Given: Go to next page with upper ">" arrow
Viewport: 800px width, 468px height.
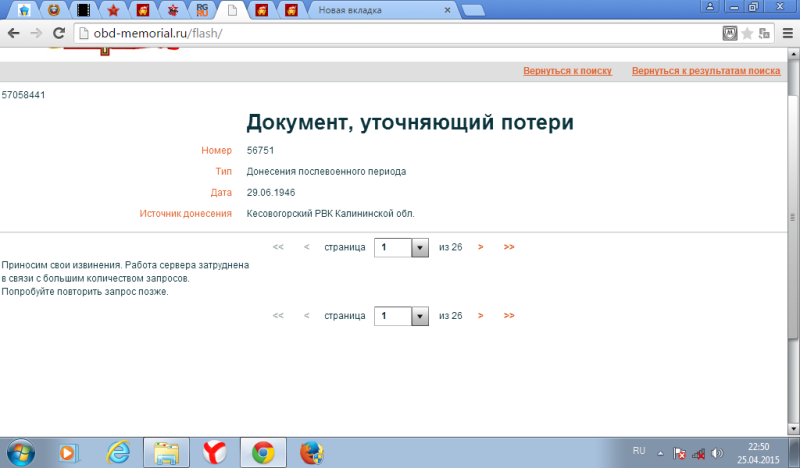Looking at the screenshot, I should point(481,247).
